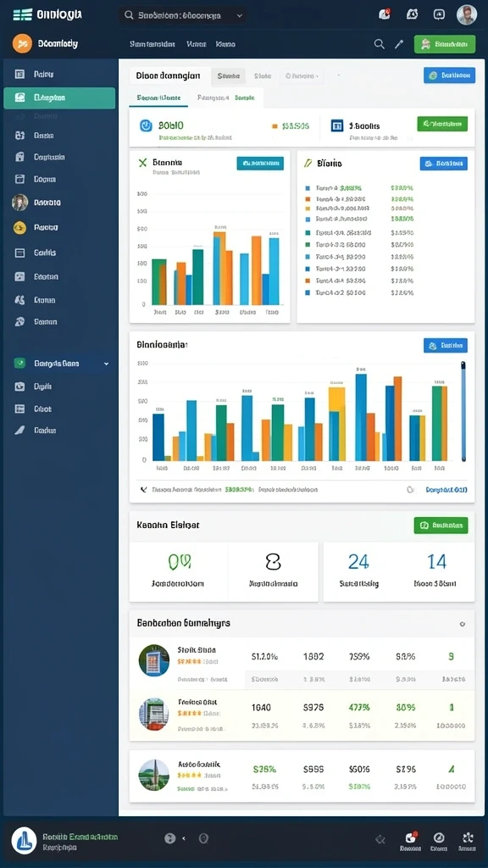Click the small gear icon in the bottom table header

pyautogui.click(x=462, y=624)
